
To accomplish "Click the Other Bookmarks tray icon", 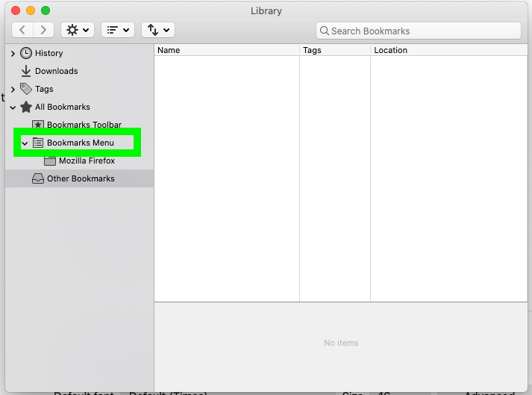I will 37,178.
